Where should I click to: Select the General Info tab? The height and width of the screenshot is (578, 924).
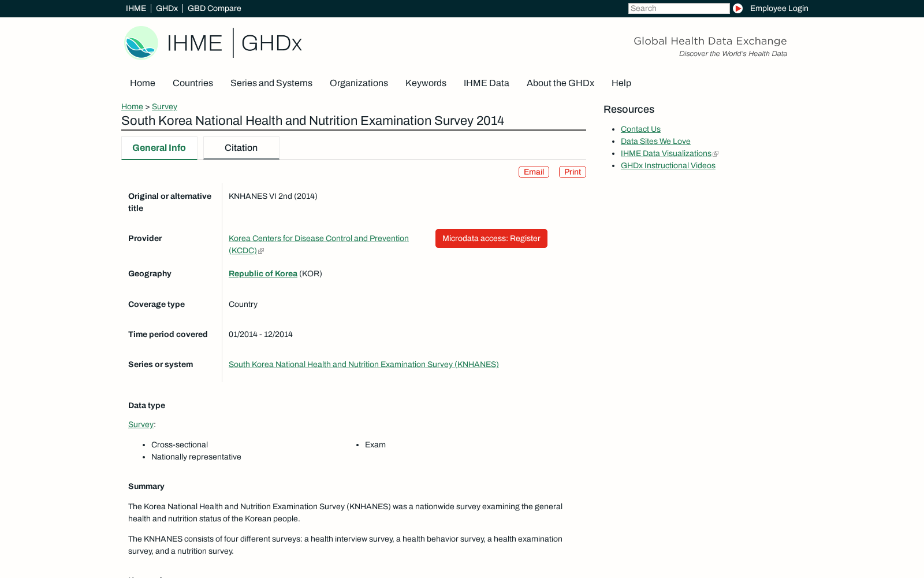pos(159,148)
